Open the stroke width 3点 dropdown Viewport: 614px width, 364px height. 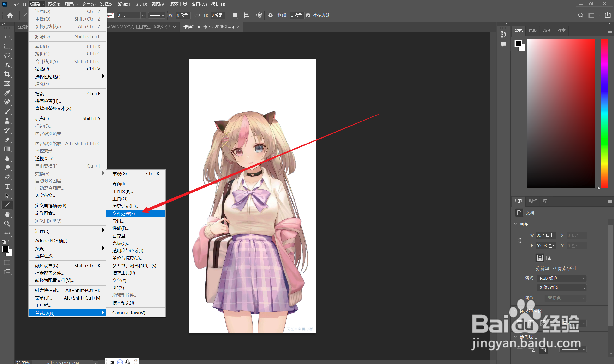143,15
